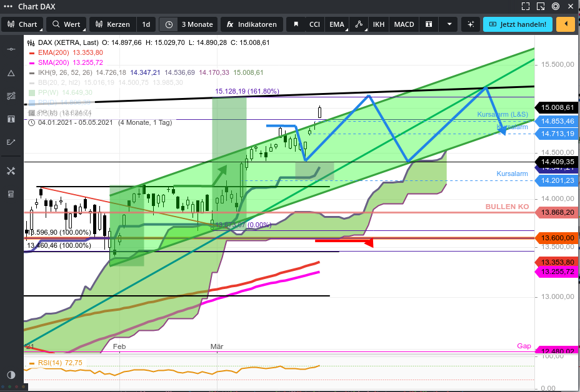Click the target circle icon in title bar
Screen dimensions: 580x392
point(556,6)
